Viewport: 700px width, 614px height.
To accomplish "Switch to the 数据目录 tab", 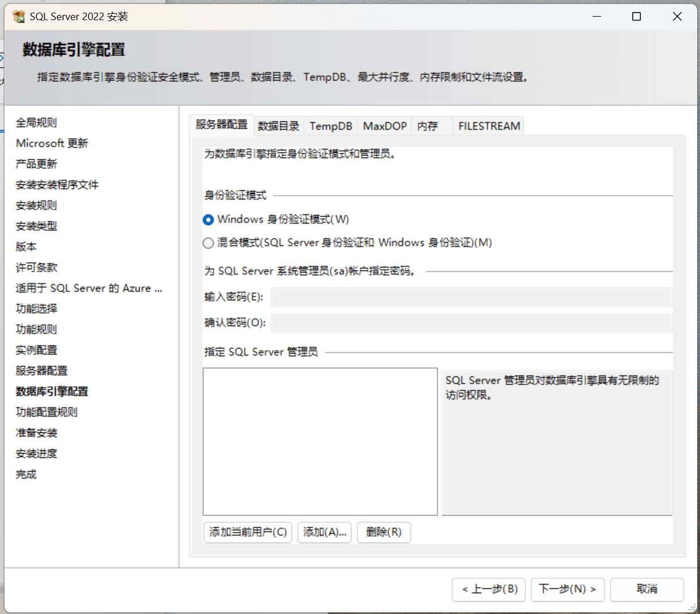I will tap(279, 126).
